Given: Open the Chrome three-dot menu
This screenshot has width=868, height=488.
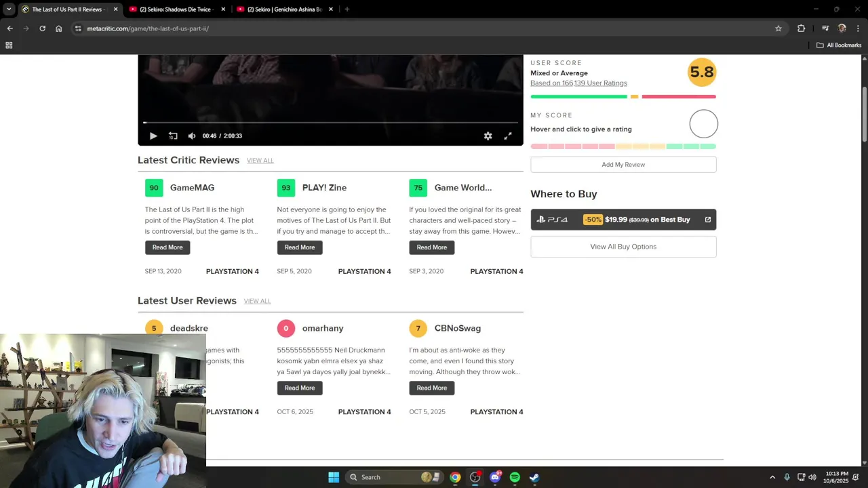Looking at the screenshot, I should pos(859,28).
